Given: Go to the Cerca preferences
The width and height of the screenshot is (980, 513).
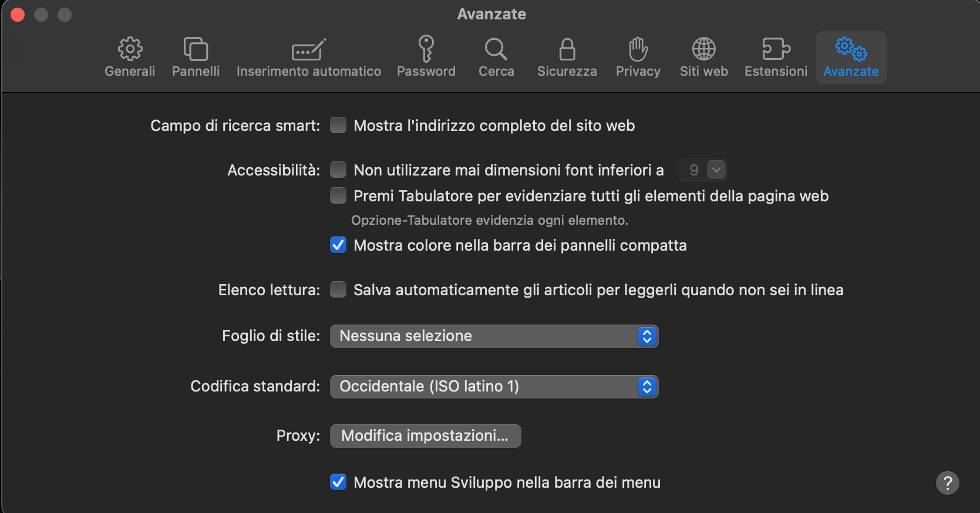Looking at the screenshot, I should tap(496, 56).
